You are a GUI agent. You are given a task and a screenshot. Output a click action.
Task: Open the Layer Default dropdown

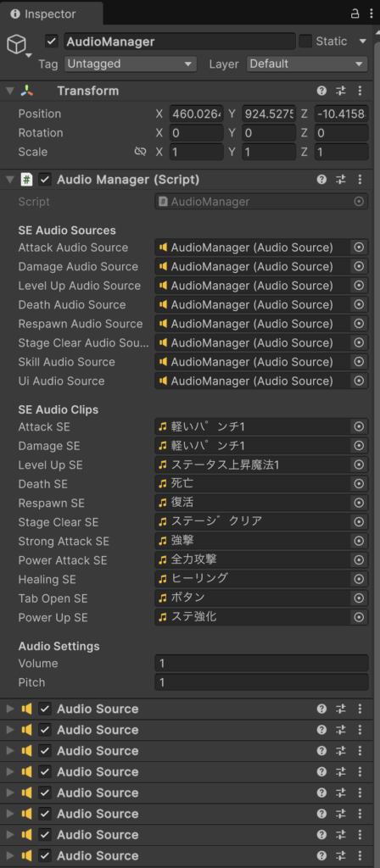[307, 64]
